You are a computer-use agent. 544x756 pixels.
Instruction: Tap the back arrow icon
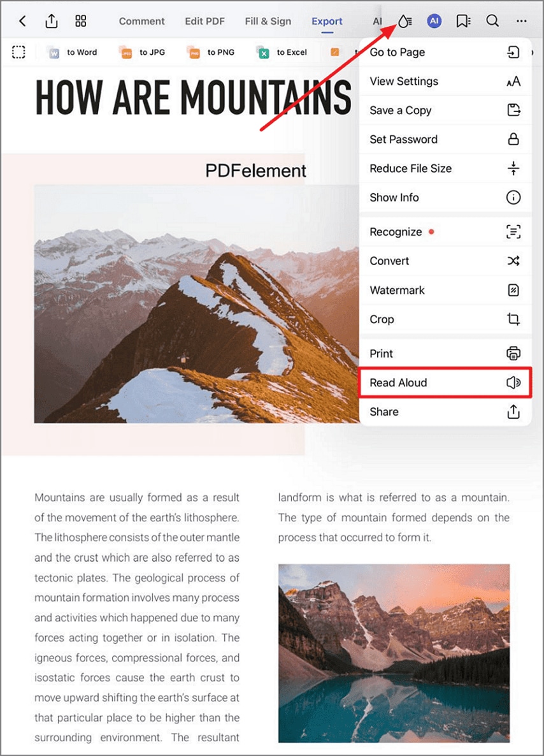pyautogui.click(x=22, y=21)
